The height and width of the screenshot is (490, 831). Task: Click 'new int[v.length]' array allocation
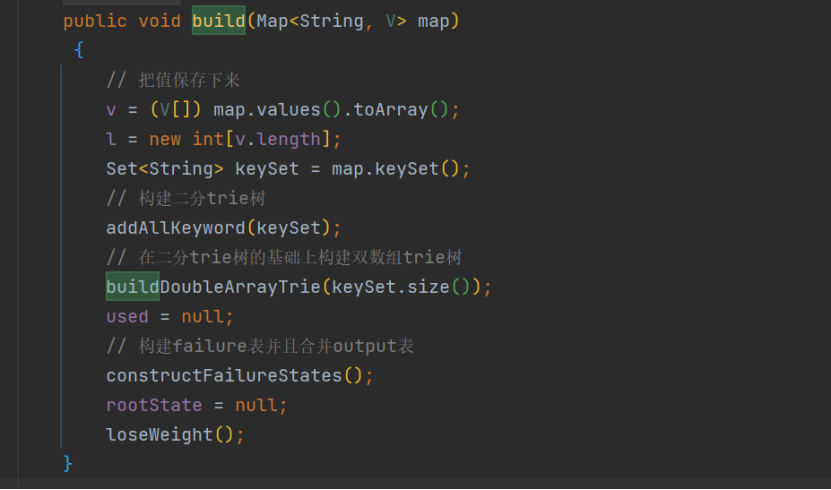tap(240, 139)
